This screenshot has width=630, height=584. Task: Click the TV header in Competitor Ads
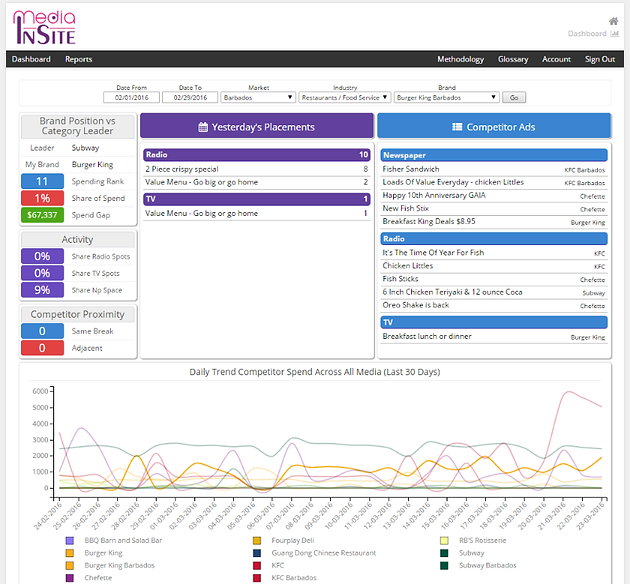click(x=494, y=322)
